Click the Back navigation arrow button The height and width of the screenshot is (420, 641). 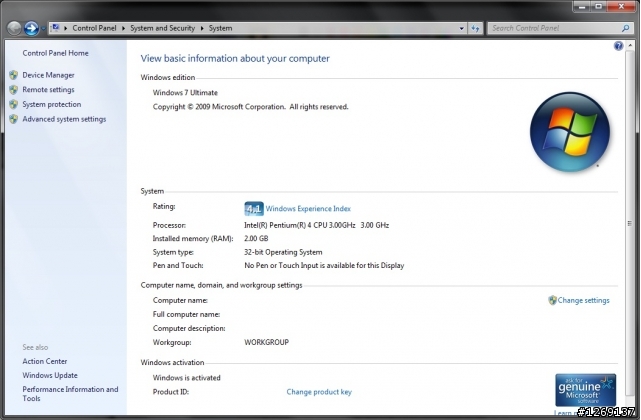click(14, 28)
